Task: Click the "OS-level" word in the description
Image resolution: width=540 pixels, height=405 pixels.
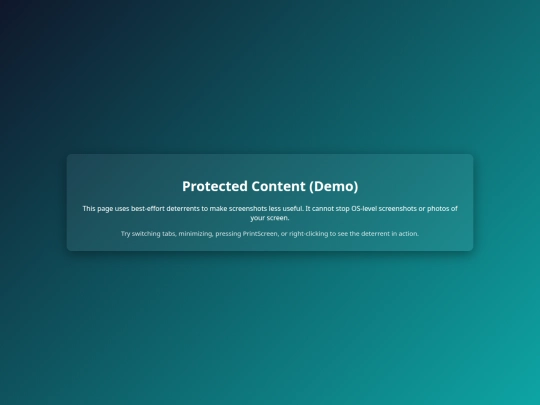Action: [364, 208]
